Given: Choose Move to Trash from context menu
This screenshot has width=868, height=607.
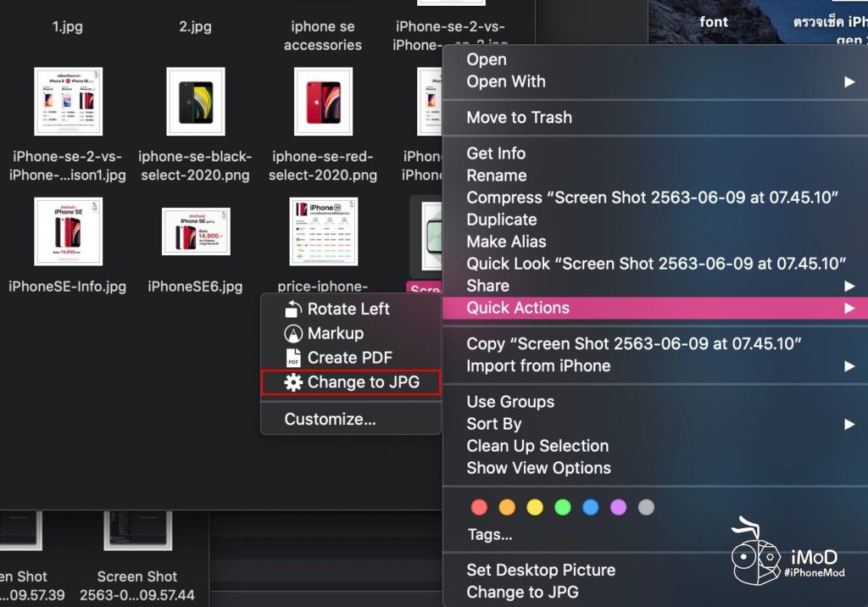Looking at the screenshot, I should (519, 118).
